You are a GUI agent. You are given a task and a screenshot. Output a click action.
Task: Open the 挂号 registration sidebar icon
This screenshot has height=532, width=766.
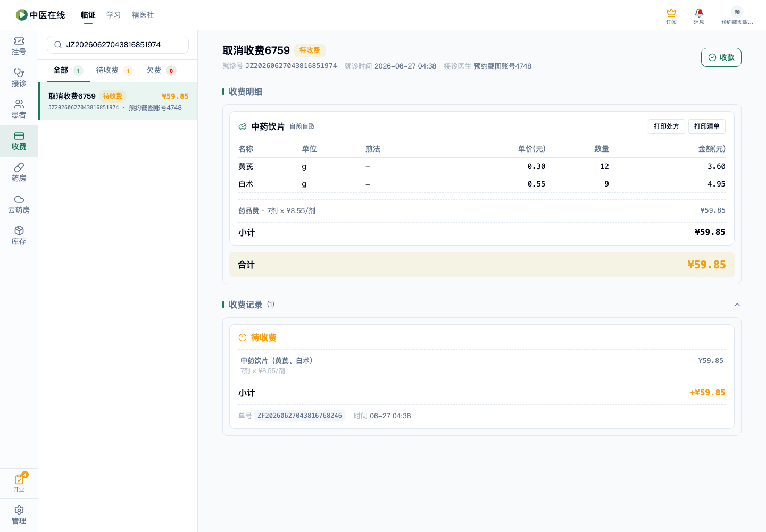click(19, 41)
